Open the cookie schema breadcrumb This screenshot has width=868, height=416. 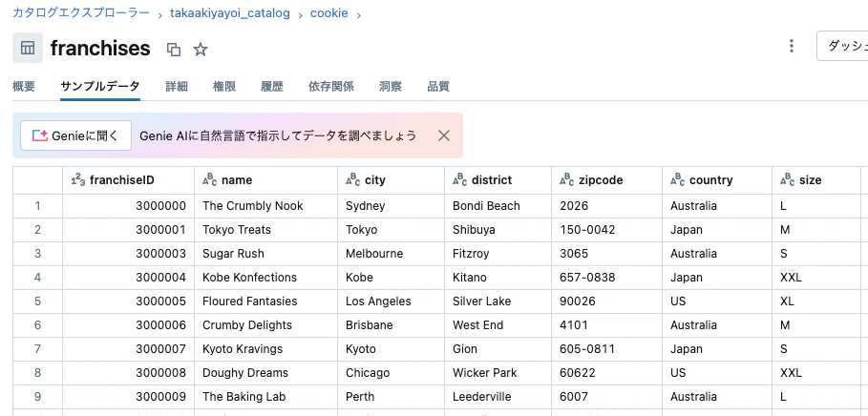pyautogui.click(x=328, y=12)
